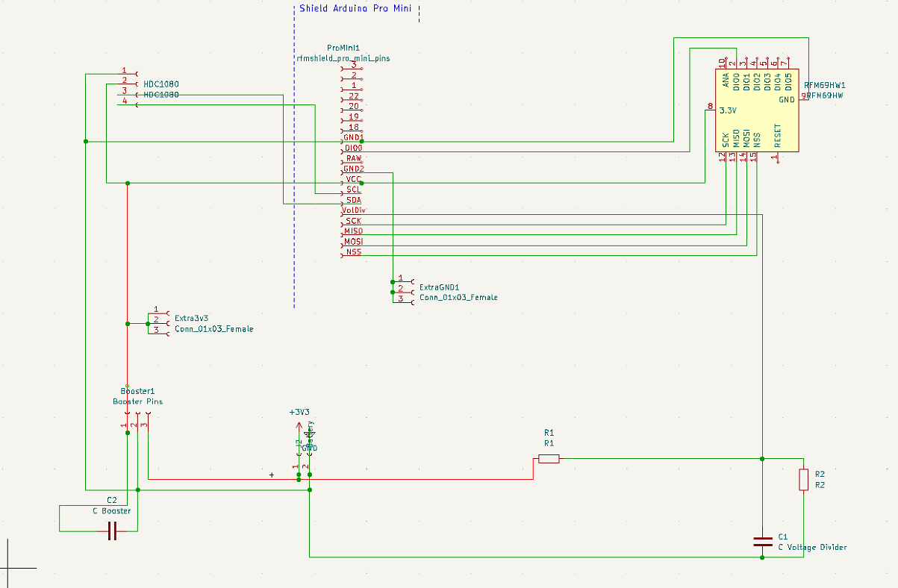Select the NSS pin on ProMini1 connector

353,252
